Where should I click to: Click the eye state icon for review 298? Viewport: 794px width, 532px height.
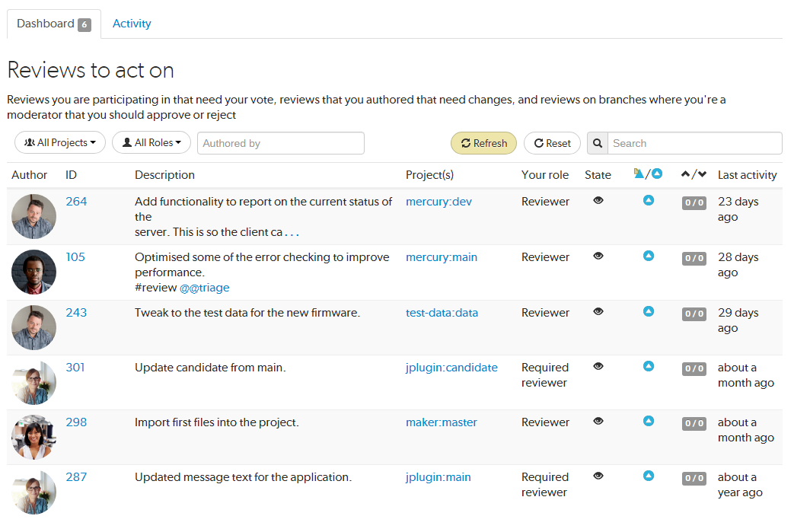pos(598,421)
